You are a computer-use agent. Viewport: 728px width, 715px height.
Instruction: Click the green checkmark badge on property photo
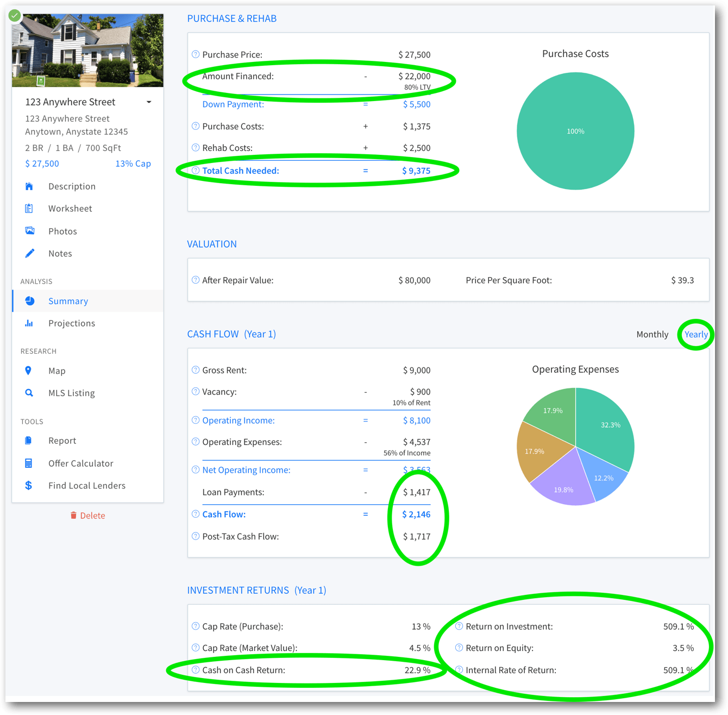[15, 15]
